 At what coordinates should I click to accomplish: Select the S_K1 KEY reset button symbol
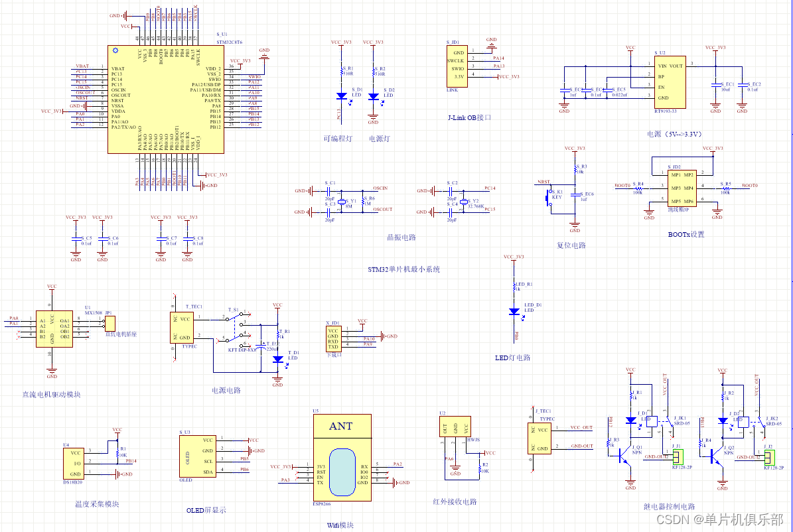pos(549,197)
